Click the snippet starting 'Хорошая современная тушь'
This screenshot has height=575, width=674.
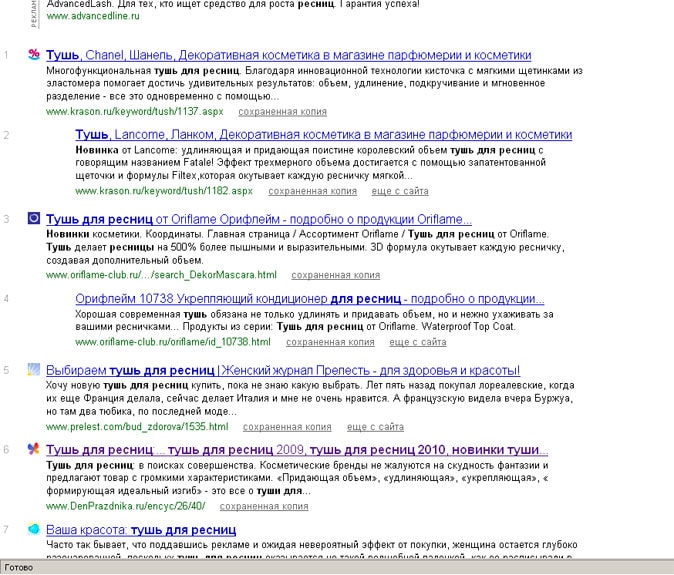tap(314, 320)
